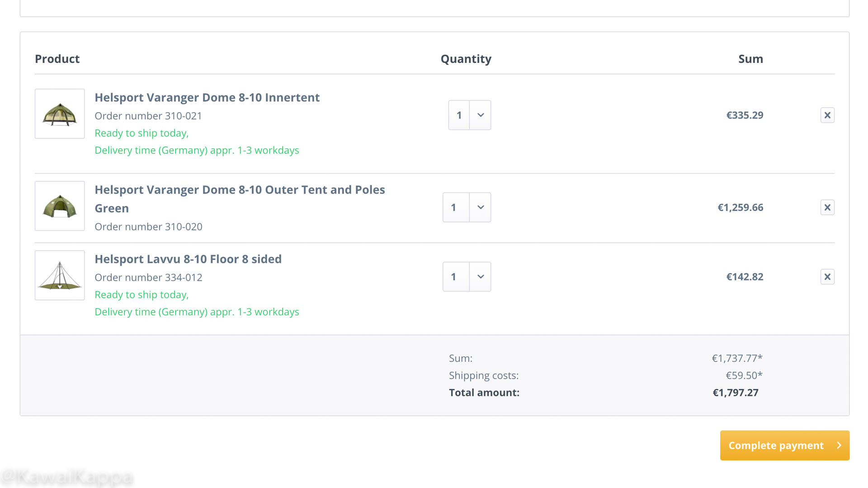Click the Complete payment button
This screenshot has height=488, width=868.
[x=785, y=446]
